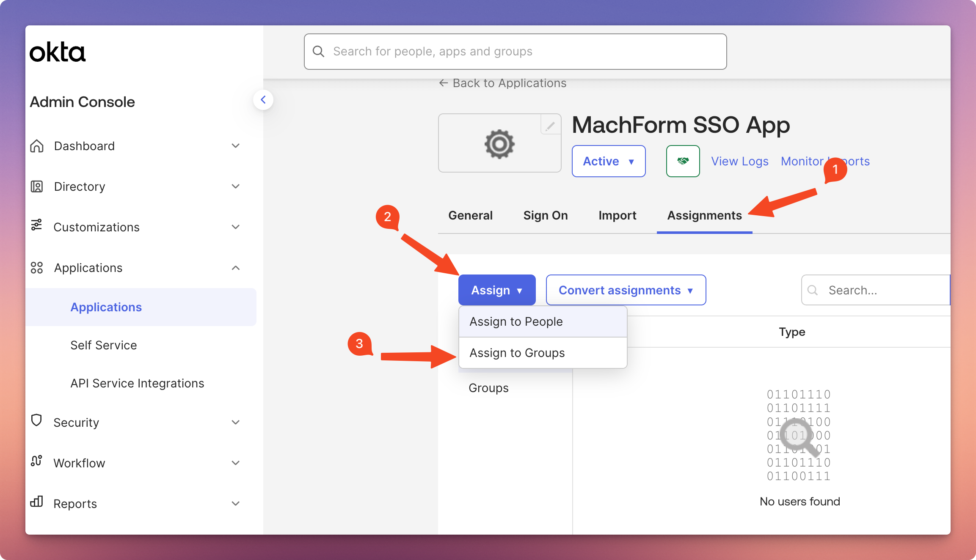
Task: Click the Security shield icon
Action: [37, 421]
